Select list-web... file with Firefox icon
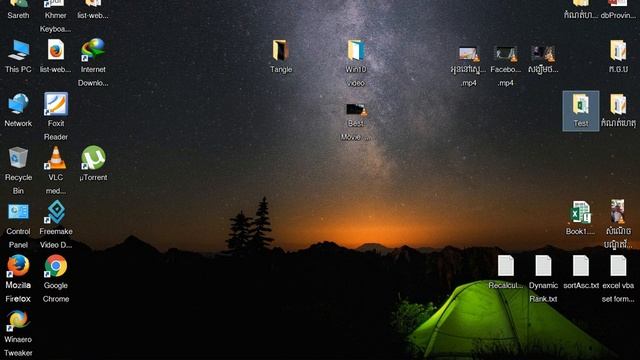Screen dimensions: 640x360 56,56
